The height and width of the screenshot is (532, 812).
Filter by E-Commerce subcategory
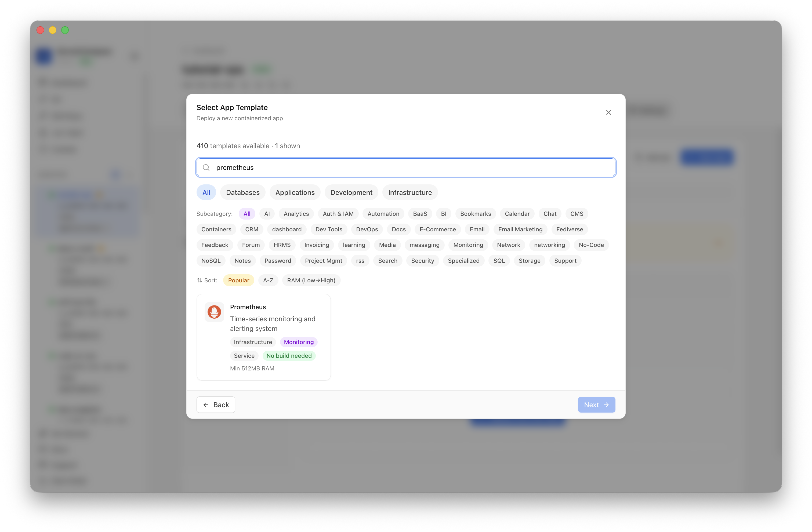tap(437, 229)
